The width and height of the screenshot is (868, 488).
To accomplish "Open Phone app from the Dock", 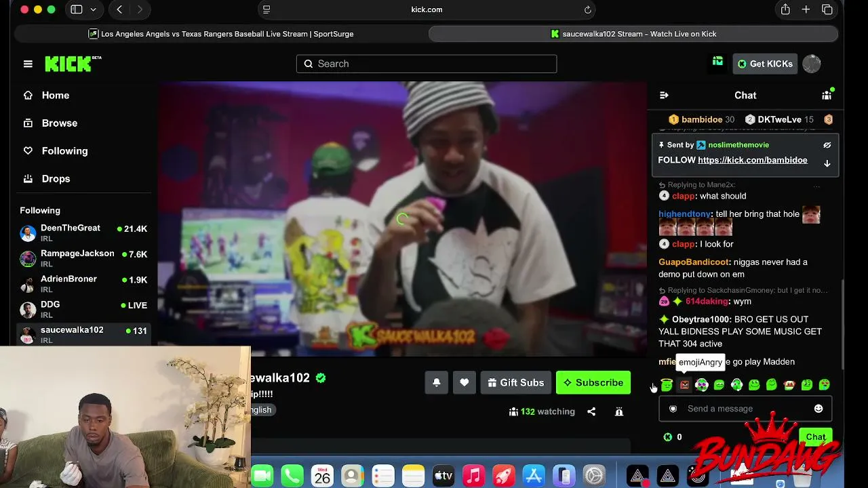I will (x=292, y=476).
